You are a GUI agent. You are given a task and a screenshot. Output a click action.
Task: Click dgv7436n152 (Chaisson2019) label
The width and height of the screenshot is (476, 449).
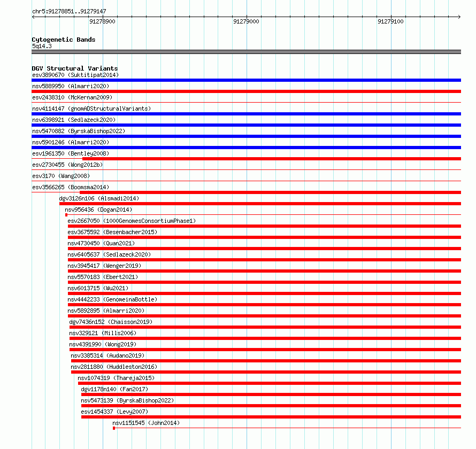(x=111, y=322)
